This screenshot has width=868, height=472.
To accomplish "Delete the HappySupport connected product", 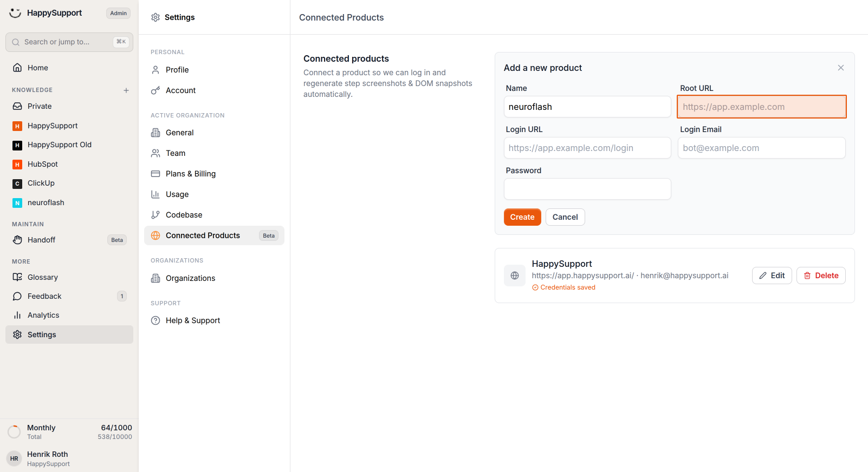I will (x=821, y=276).
